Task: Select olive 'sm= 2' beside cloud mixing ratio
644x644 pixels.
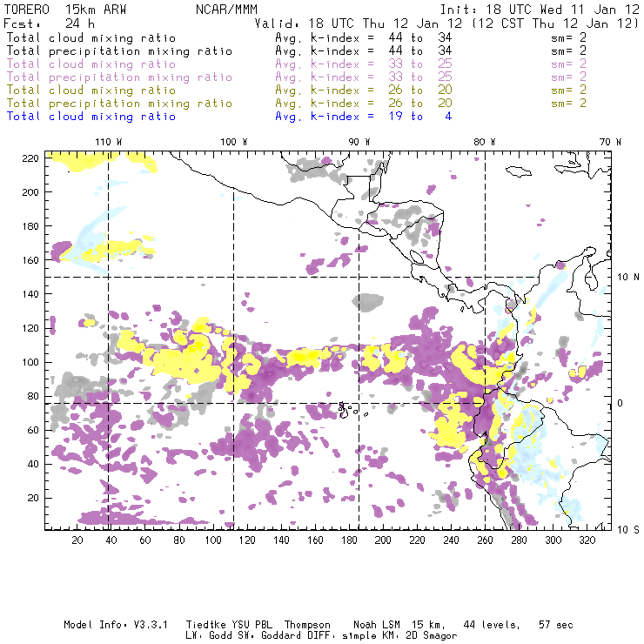Action: (569, 90)
